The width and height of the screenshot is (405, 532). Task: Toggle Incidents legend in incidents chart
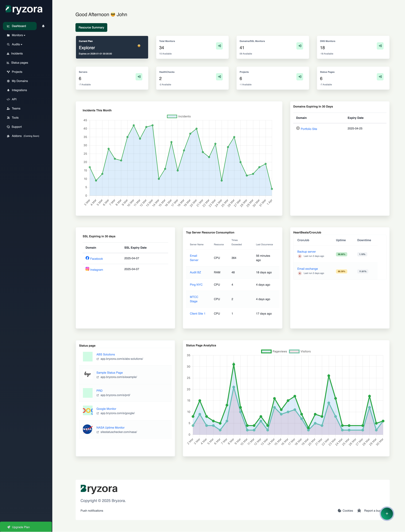click(x=179, y=116)
